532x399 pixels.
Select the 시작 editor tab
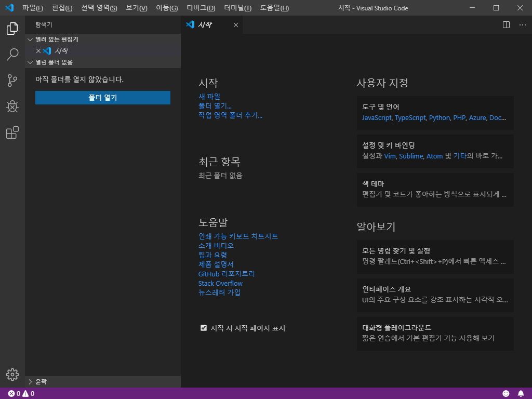click(212, 25)
